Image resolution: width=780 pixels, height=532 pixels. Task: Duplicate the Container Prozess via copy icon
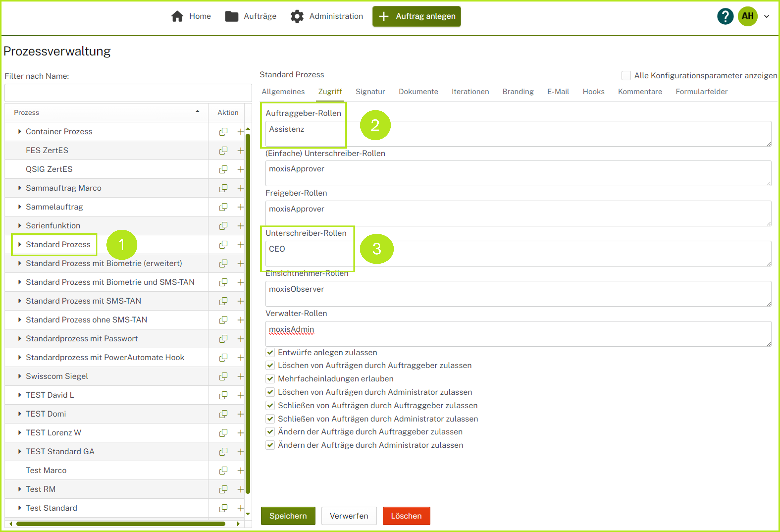coord(223,132)
